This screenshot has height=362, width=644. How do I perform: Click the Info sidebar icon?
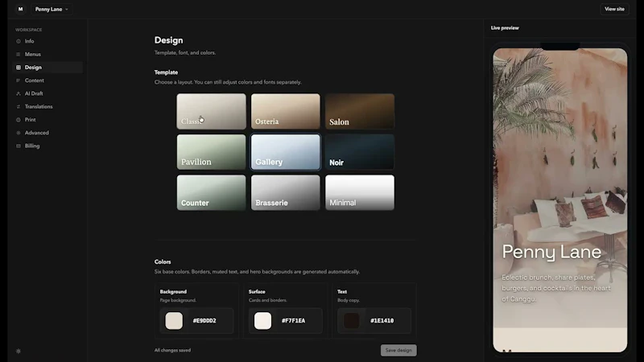click(18, 42)
